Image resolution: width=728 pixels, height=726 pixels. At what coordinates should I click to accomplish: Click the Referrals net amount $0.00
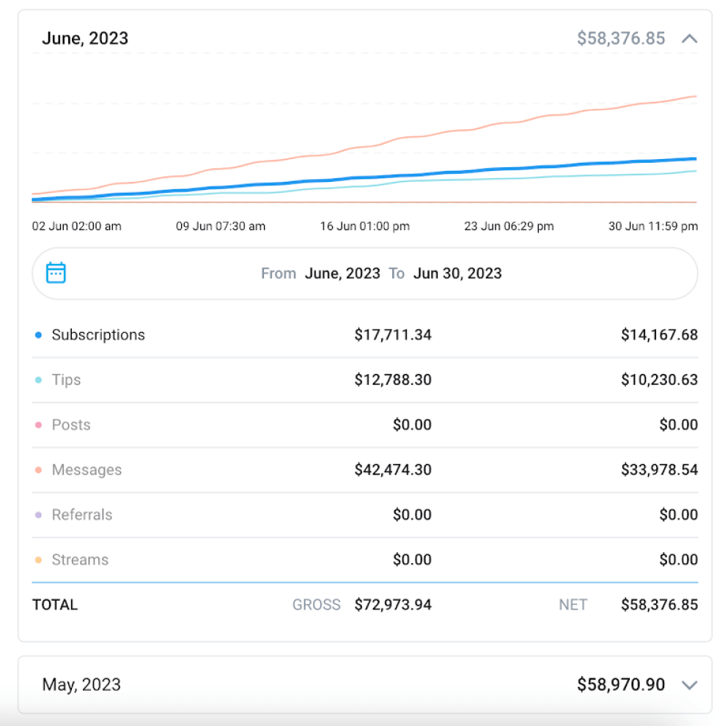[x=679, y=515]
